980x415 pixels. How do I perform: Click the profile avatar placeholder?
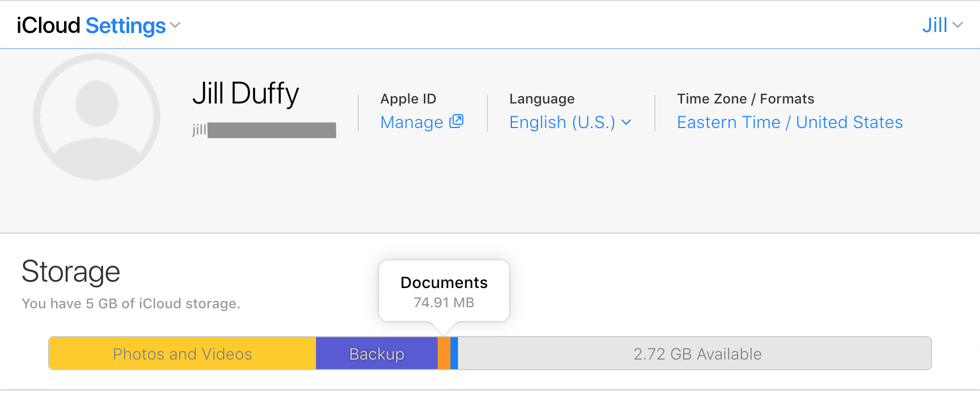coord(97,116)
